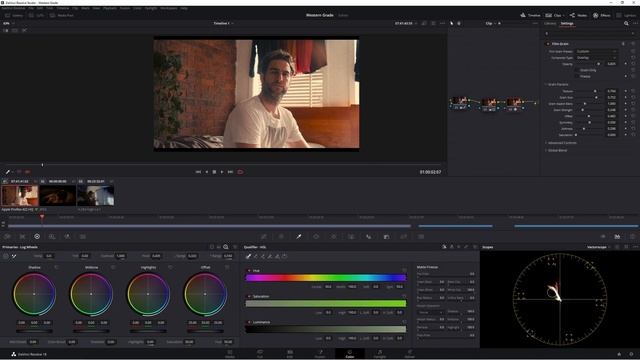Open the Color Match palette
The width and height of the screenshot is (640, 360).
[22, 236]
